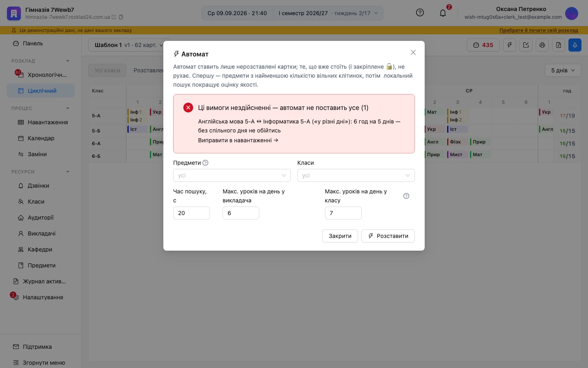Click help icon next to Предмети label
Screen dimensions: 588x368
tap(205, 163)
